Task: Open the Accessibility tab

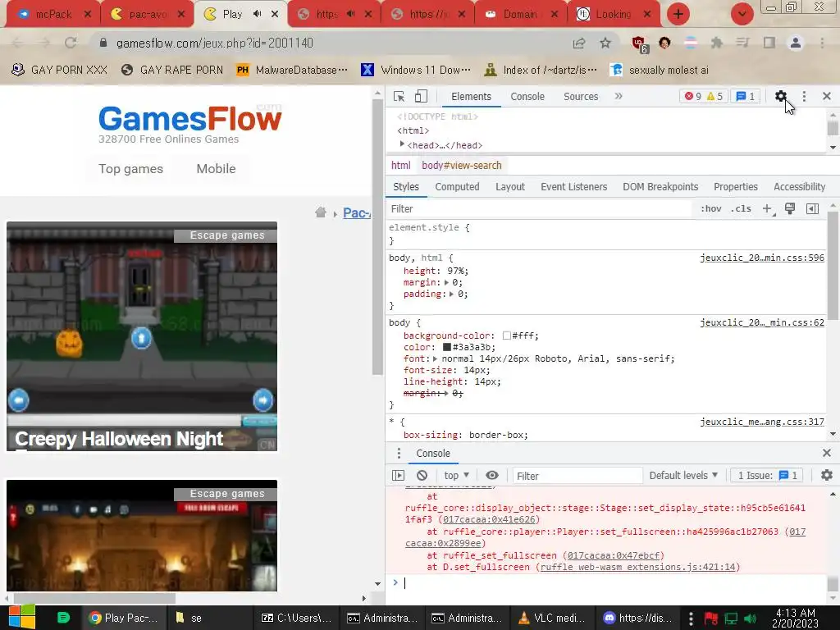Action: 799,186
